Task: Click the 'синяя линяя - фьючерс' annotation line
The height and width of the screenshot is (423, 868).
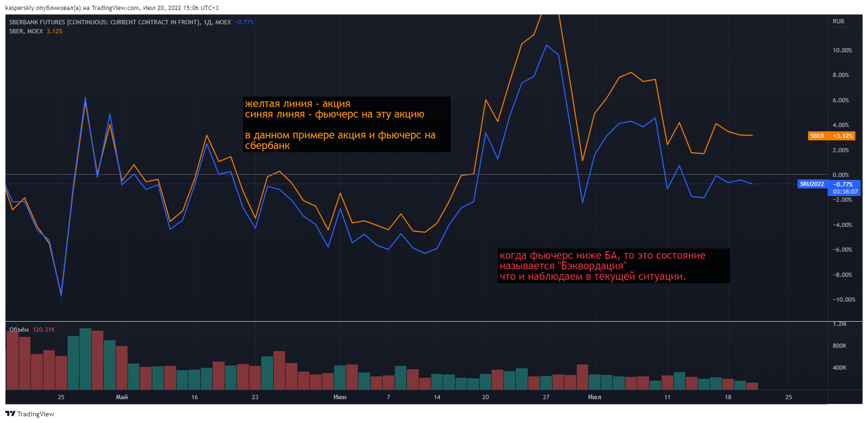Action: click(335, 114)
